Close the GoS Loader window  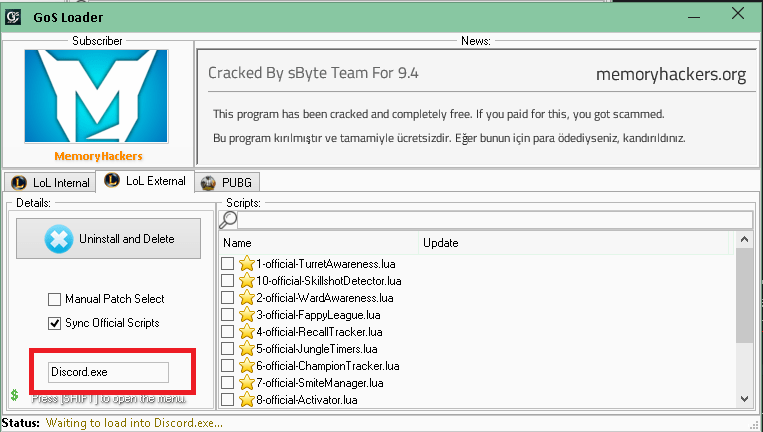click(x=738, y=14)
